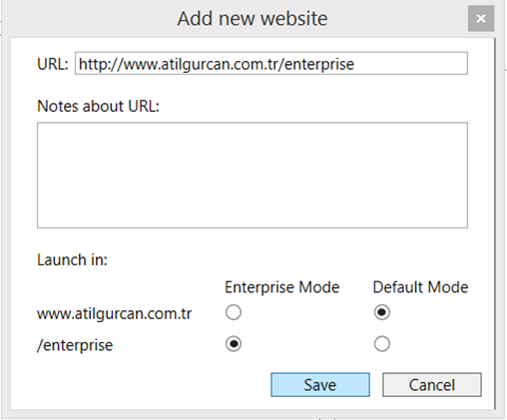Select Default Mode for www.atilgurcan.com.tr
507x420 pixels.
tap(382, 312)
